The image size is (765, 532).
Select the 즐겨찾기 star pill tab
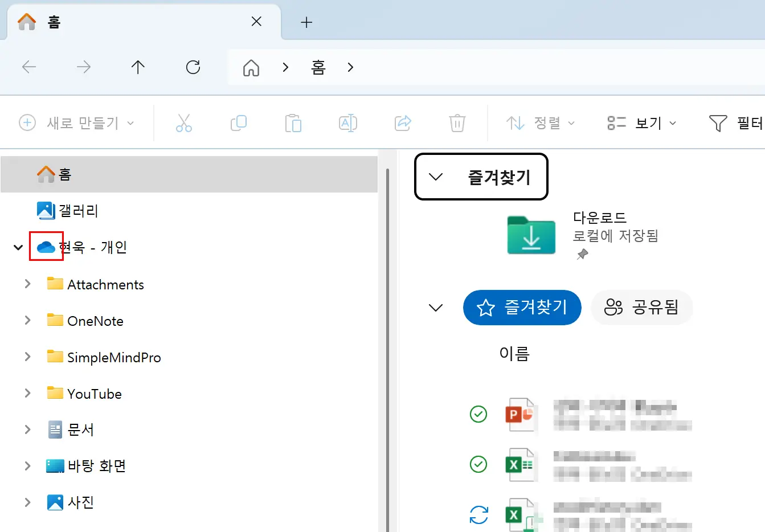click(522, 308)
